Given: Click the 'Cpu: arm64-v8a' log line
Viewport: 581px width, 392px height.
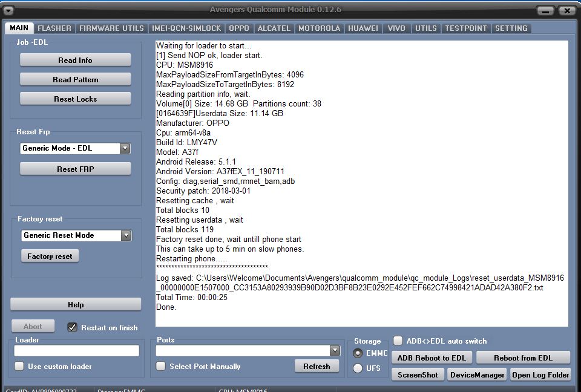Looking at the screenshot, I should coord(183,132).
